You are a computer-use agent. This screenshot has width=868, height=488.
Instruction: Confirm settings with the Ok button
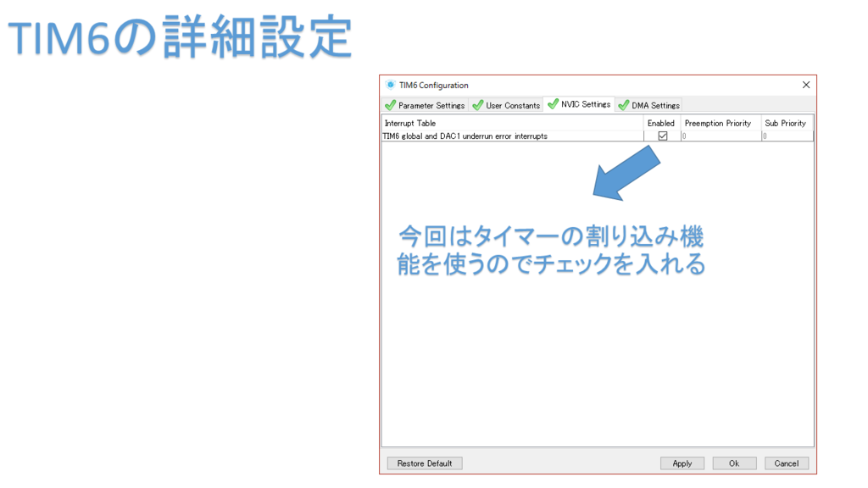click(x=734, y=463)
